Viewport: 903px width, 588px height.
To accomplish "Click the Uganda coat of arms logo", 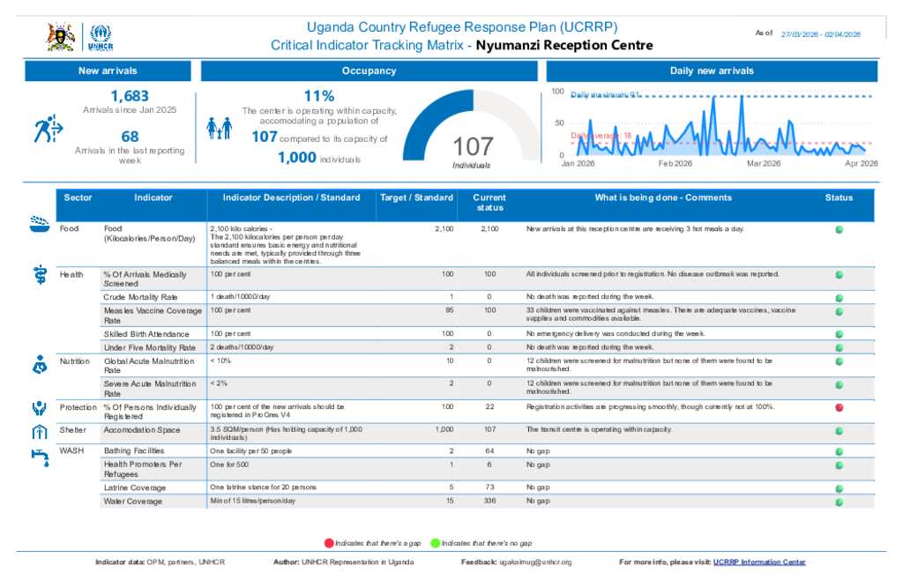I will [60, 37].
